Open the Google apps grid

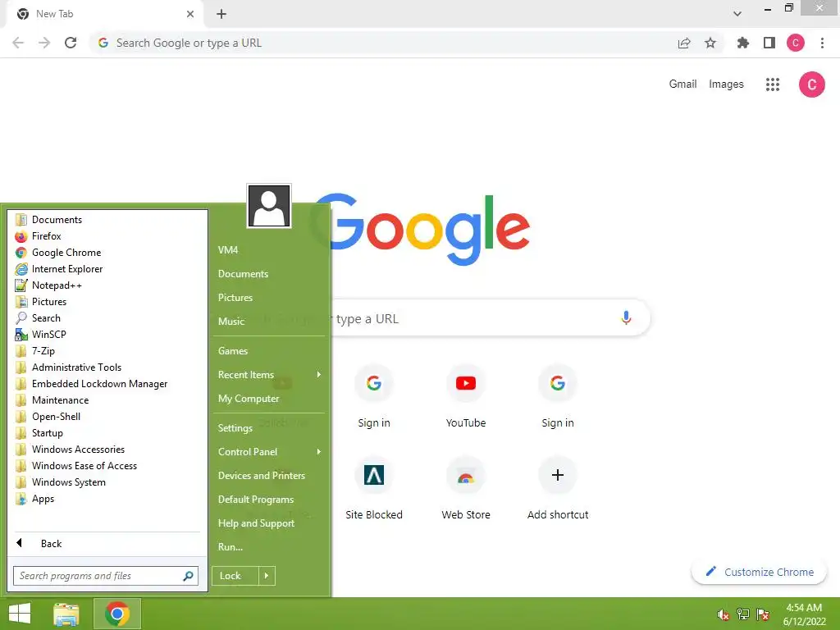coord(773,84)
